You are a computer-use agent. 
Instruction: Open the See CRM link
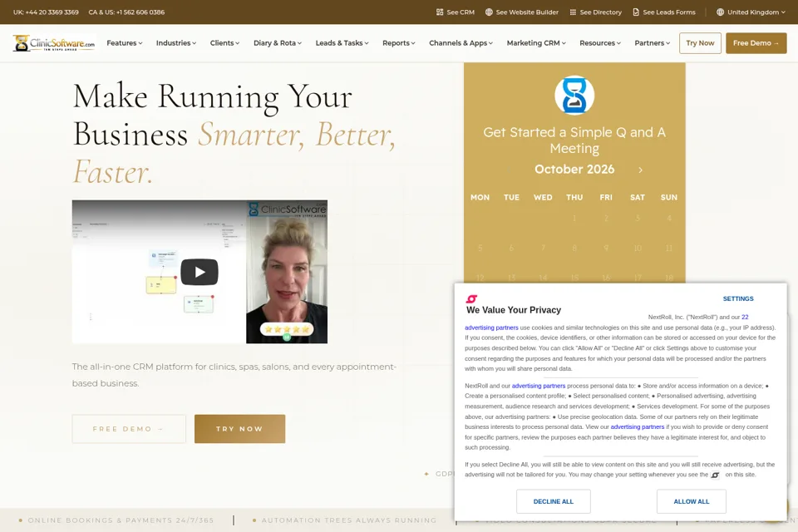click(x=455, y=12)
